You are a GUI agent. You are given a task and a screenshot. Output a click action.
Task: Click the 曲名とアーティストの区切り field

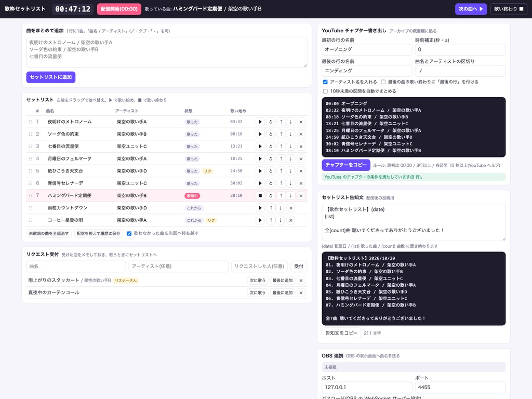pos(460,71)
